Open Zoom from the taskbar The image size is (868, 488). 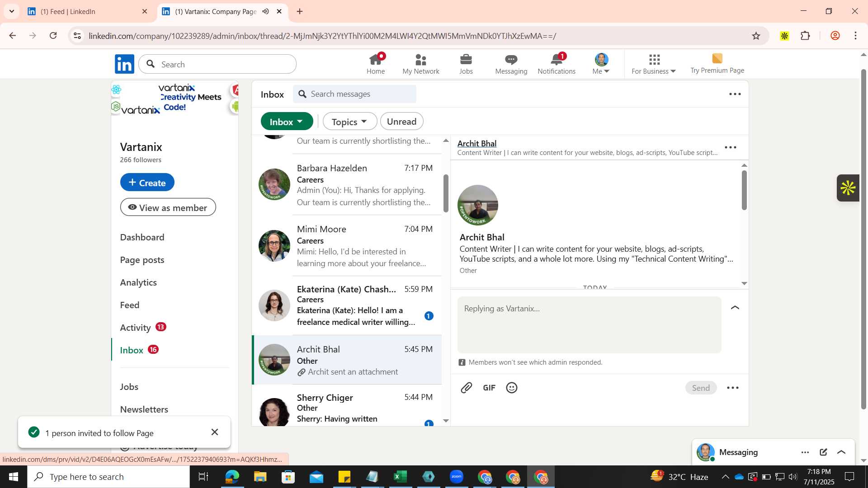[x=457, y=477]
